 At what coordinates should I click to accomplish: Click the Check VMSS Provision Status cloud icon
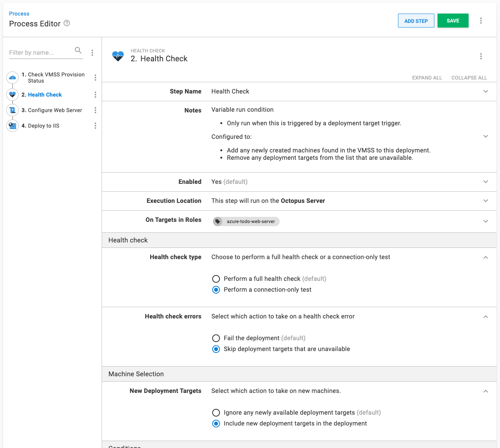[x=12, y=78]
